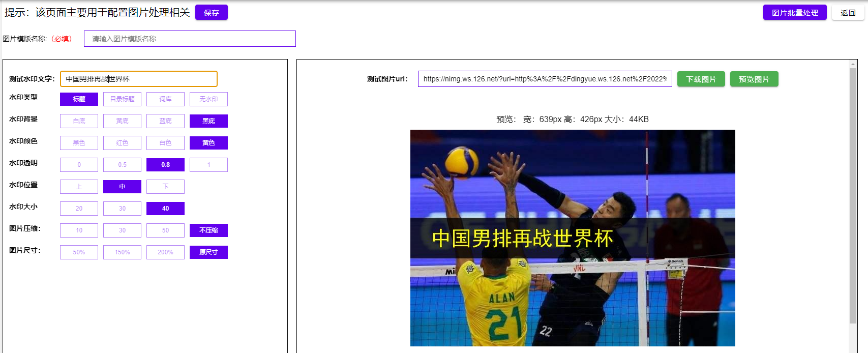Set watermark position to 下

[x=165, y=186]
